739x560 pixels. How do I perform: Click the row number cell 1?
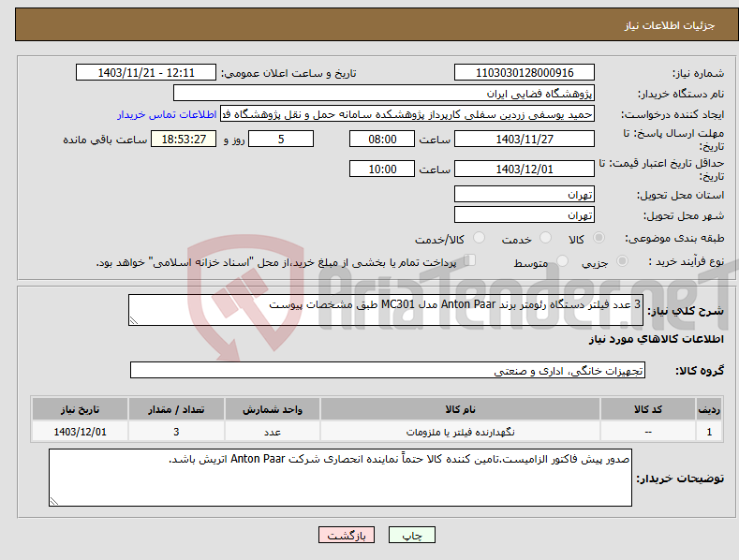point(709,432)
